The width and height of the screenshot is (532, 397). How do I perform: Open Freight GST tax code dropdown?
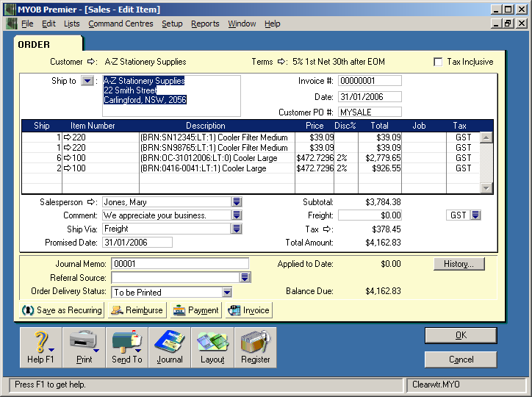475,215
